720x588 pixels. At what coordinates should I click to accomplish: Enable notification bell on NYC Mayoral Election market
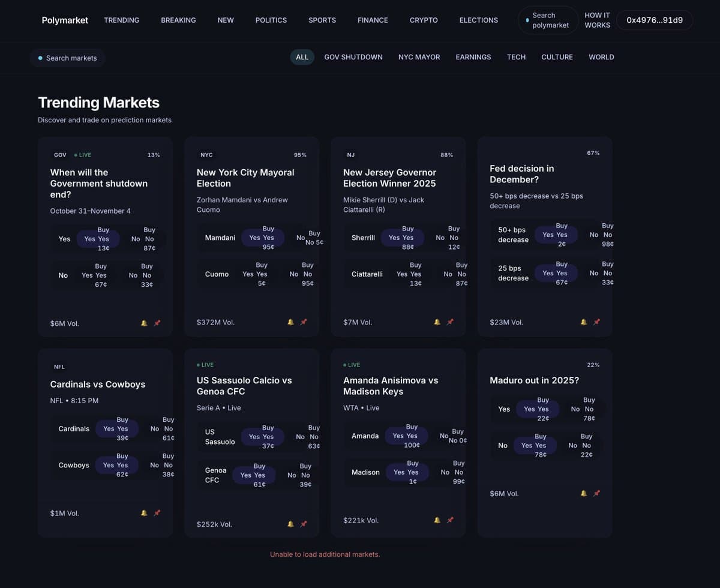[x=290, y=322]
